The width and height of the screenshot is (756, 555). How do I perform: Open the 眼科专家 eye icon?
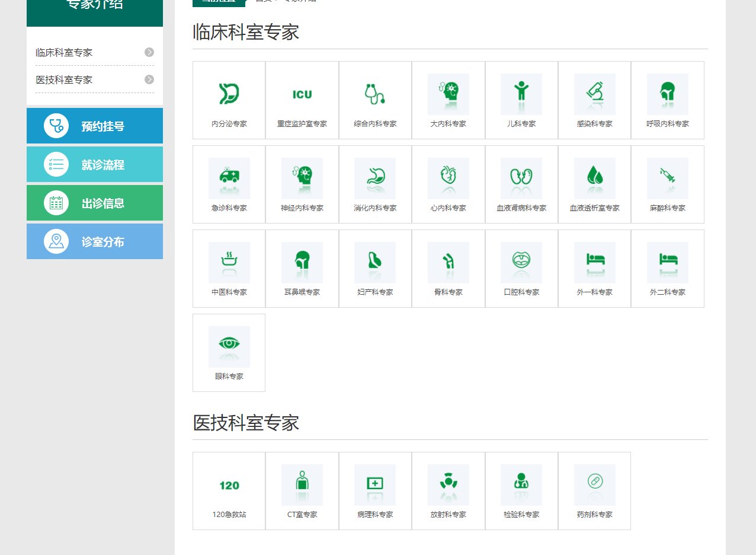[x=229, y=346]
